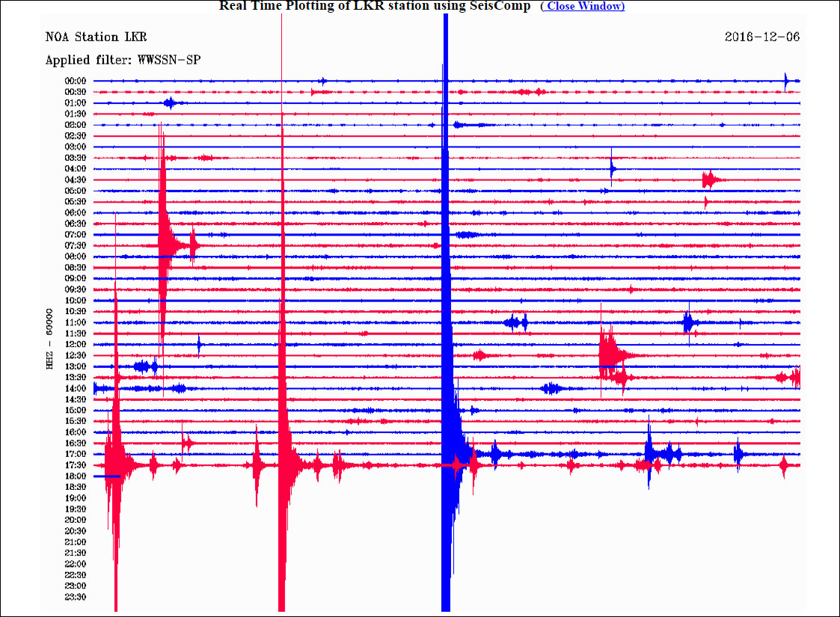
Task: Click the 20:00 time row label
Action: coord(76,520)
